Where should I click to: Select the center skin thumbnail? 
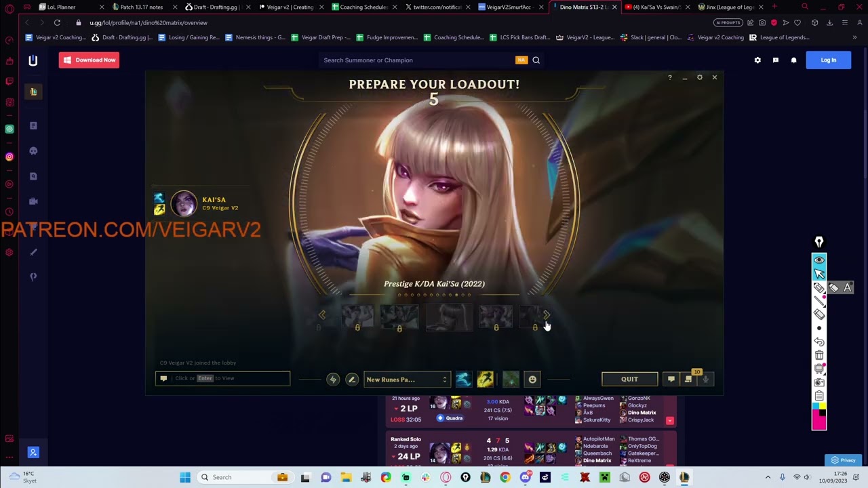click(x=449, y=317)
